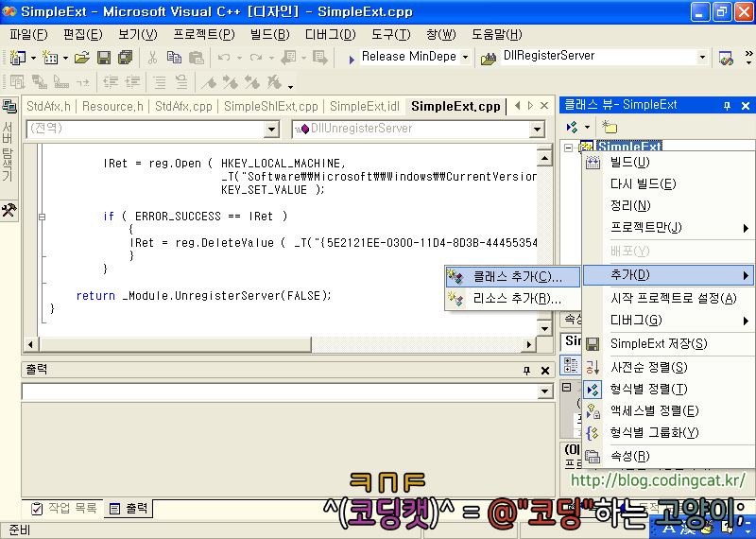Click the Save floppy disk icon
The height and width of the screenshot is (539, 756).
pyautogui.click(x=104, y=58)
